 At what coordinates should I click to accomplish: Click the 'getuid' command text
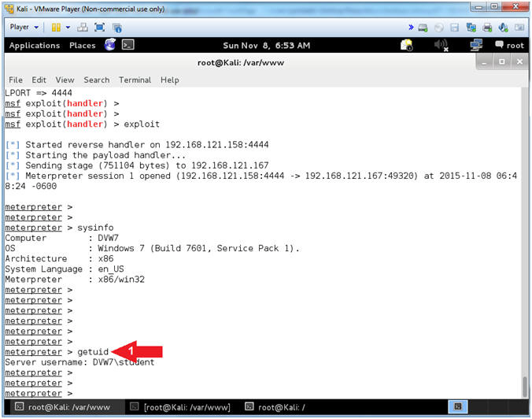pyautogui.click(x=93, y=352)
